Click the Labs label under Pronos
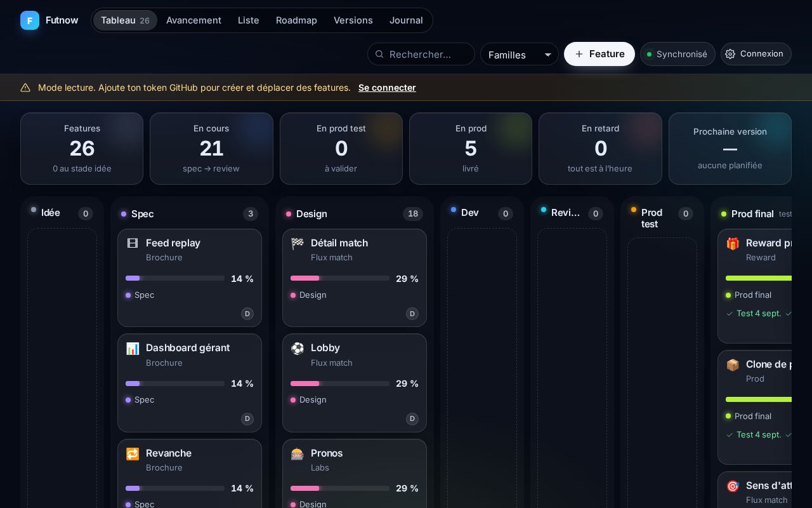Image resolution: width=812 pixels, height=508 pixels. tap(320, 468)
